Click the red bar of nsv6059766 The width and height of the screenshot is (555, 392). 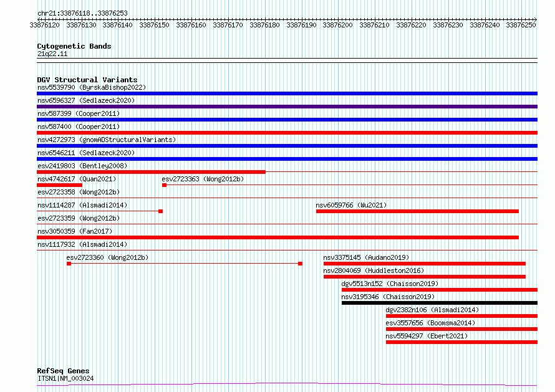[x=417, y=211]
